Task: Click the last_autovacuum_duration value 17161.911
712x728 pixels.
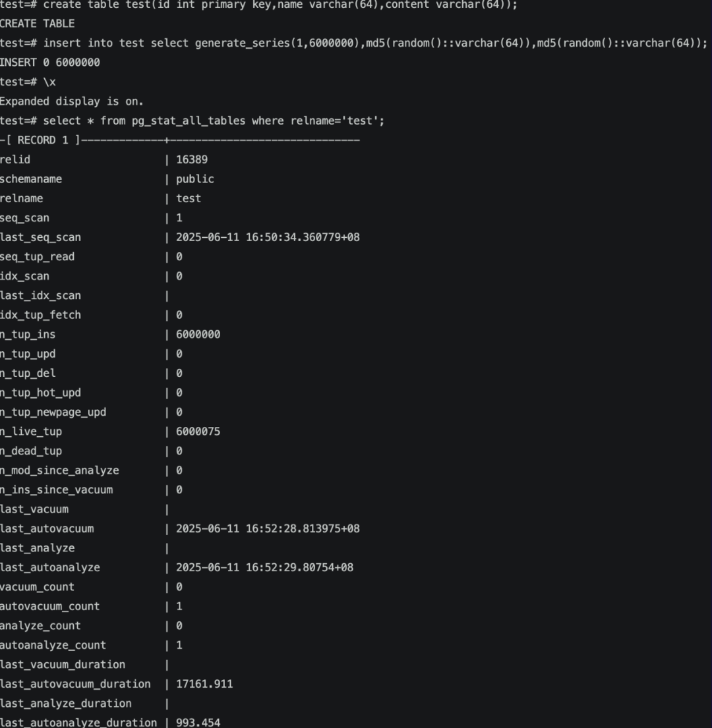Action: click(x=204, y=684)
